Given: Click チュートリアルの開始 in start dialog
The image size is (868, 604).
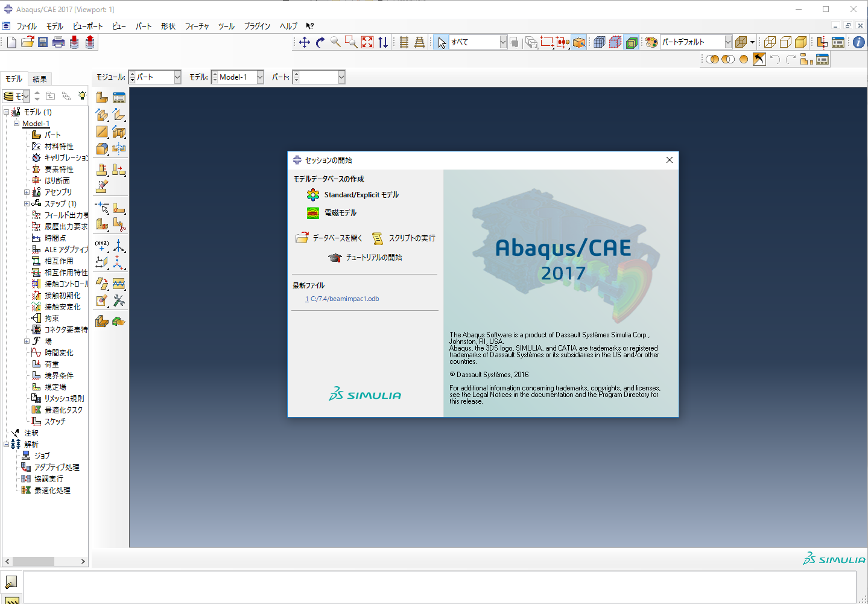Looking at the screenshot, I should pyautogui.click(x=374, y=258).
